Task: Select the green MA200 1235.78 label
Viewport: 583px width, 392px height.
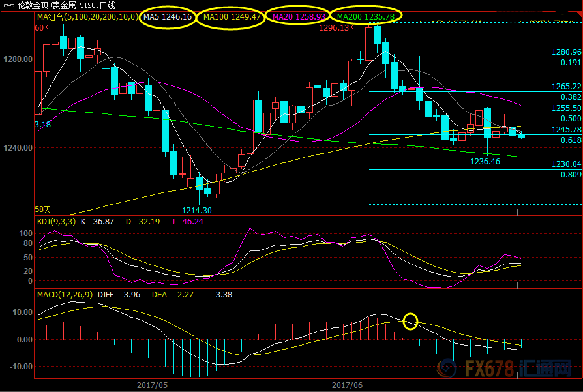Action: tap(365, 15)
